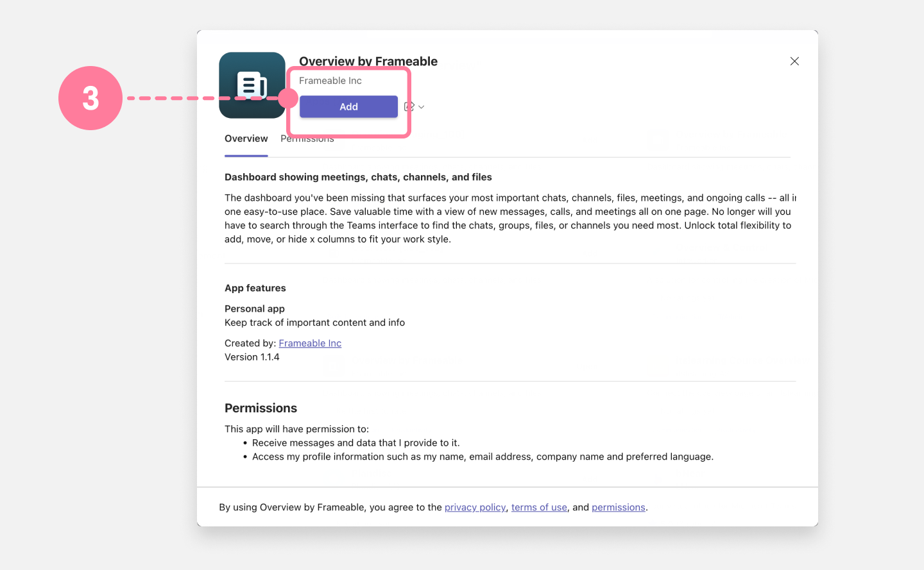
Task: Open the privacy policy link
Action: (x=475, y=507)
